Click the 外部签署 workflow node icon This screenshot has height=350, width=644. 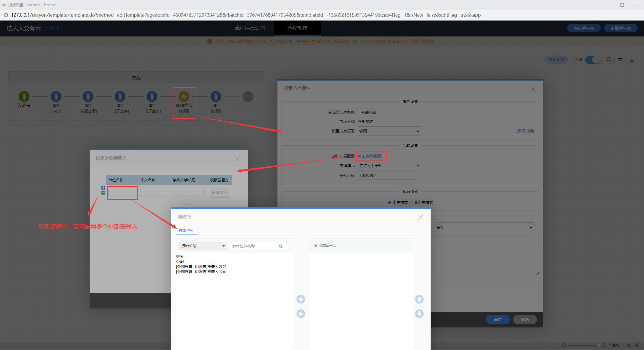184,96
